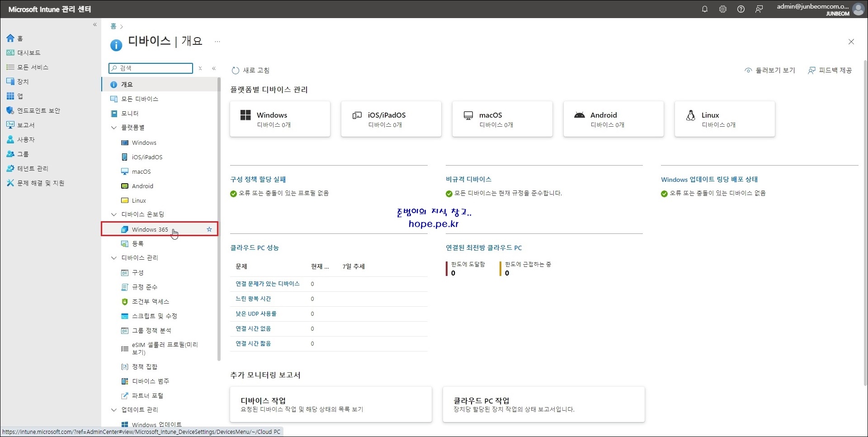Viewport: 868px width, 437px height.
Task: Click the 사용자 icon in left navigation
Action: (10, 140)
